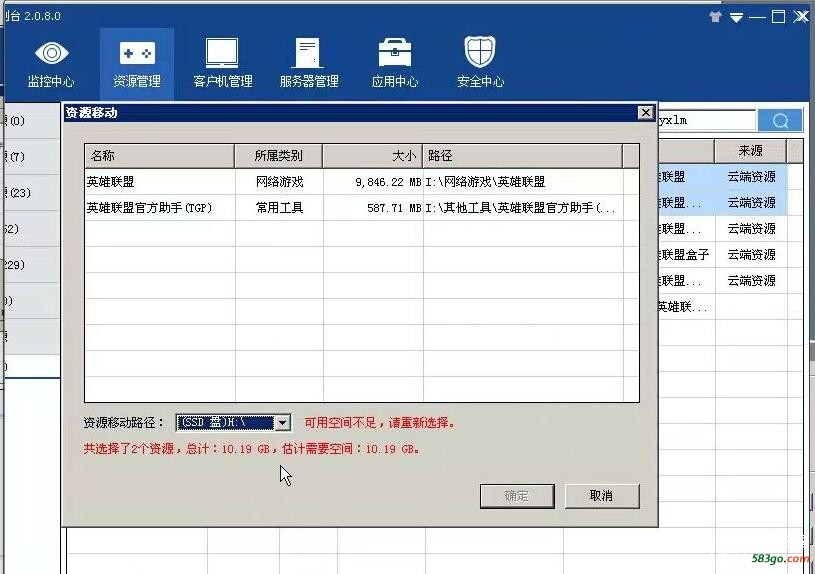Image resolution: width=815 pixels, height=574 pixels.
Task: Click the 确定 button
Action: coord(517,496)
